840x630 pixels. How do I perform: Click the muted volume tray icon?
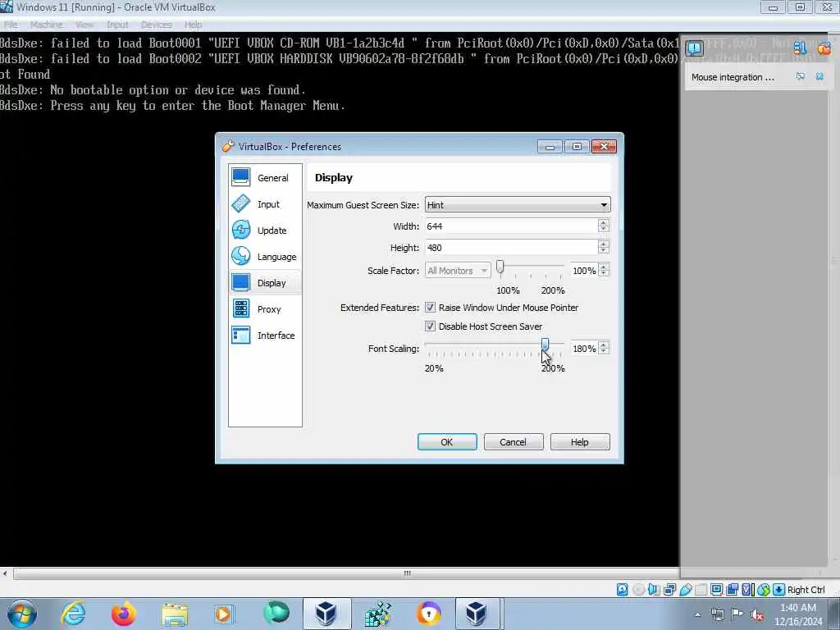coord(757,614)
